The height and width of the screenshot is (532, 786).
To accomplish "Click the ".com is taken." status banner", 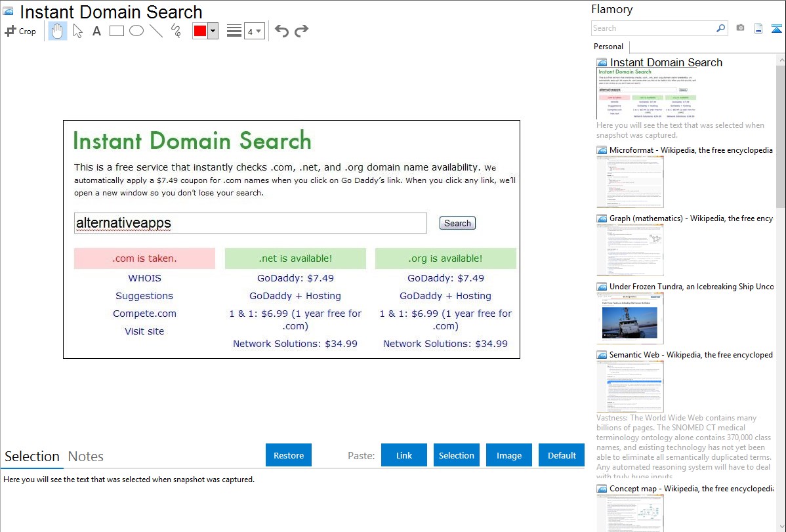I will 144,258.
